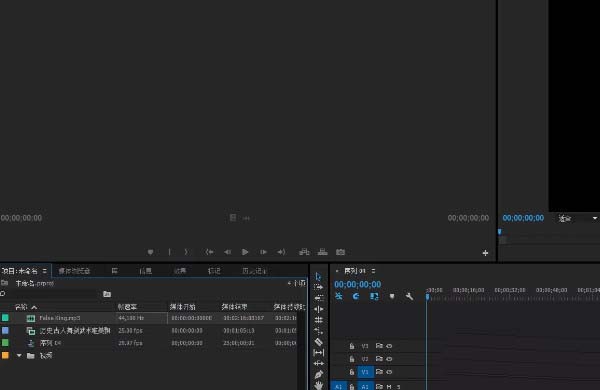Screen dimensions: 600x390
Task: Click teal label swatch of False King.mp3
Action: 5,318
